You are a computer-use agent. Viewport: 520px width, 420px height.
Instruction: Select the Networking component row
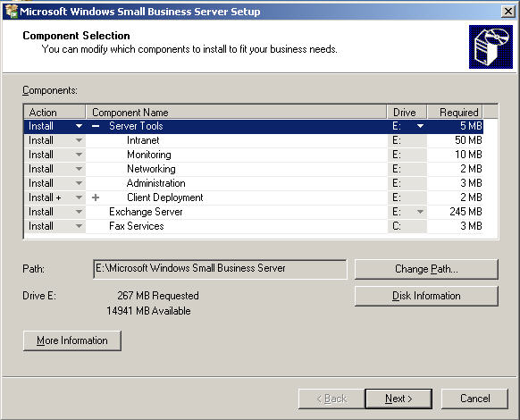click(x=254, y=169)
